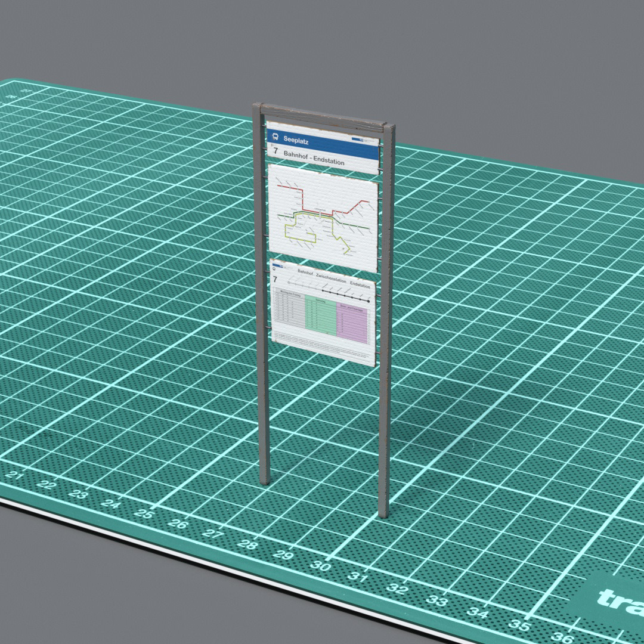Click ruler number 21 on cutting mat
644x644 pixels.
14,475
